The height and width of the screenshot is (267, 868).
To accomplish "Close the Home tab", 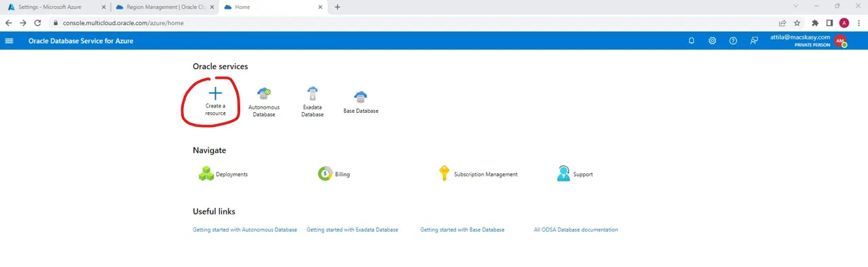I will (320, 7).
